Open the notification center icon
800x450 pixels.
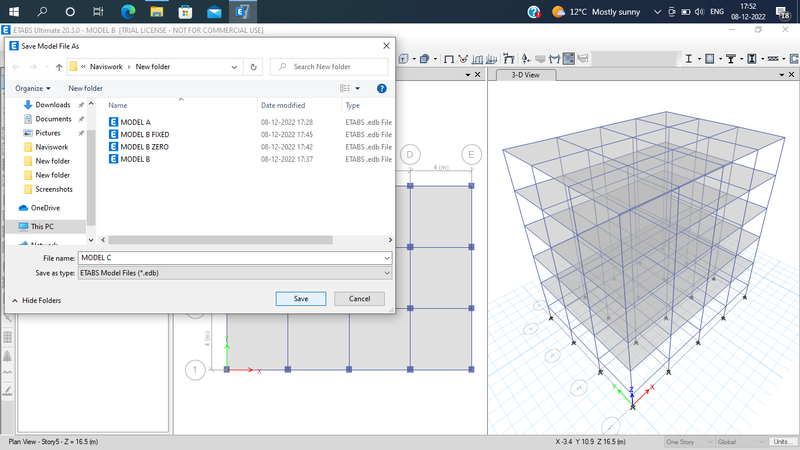(782, 12)
